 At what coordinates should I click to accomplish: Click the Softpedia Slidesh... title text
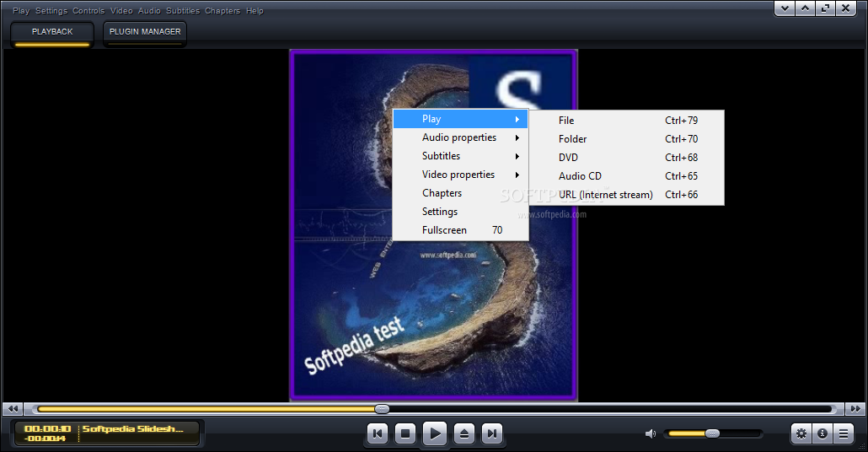(133, 428)
